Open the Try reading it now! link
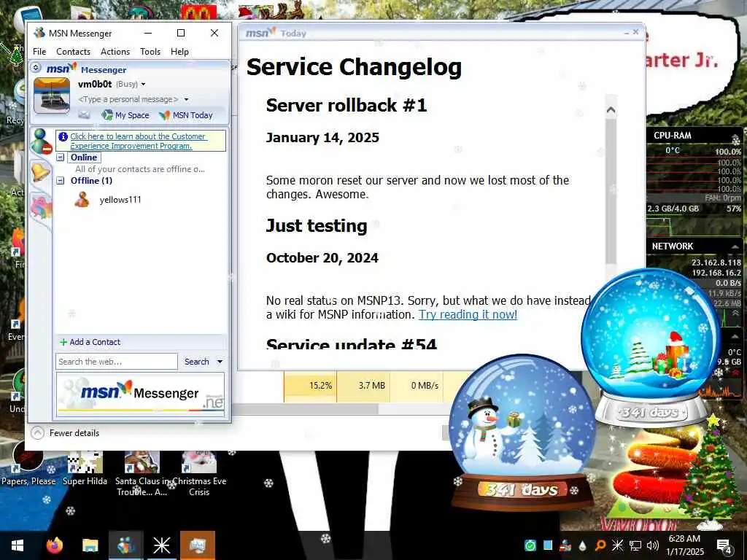 pos(468,314)
